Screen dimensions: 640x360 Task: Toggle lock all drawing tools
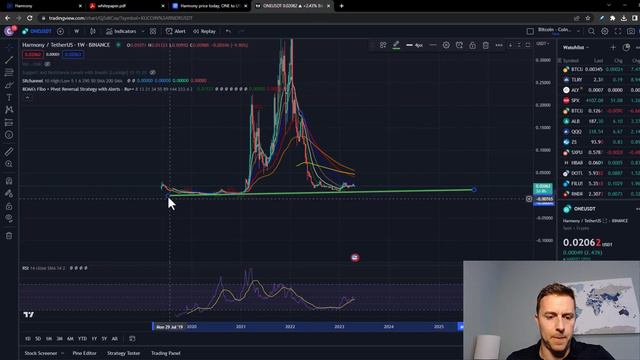pyautogui.click(x=9, y=206)
